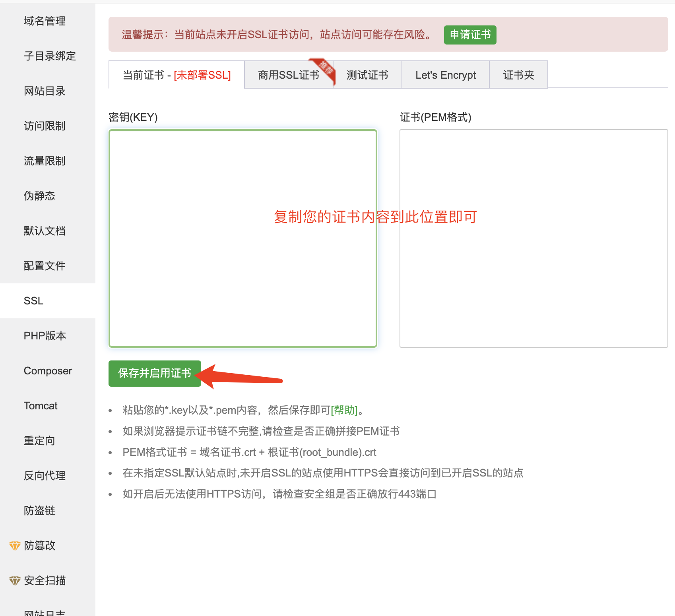Switch to the 测试证书 tab
The width and height of the screenshot is (675, 616).
click(367, 75)
